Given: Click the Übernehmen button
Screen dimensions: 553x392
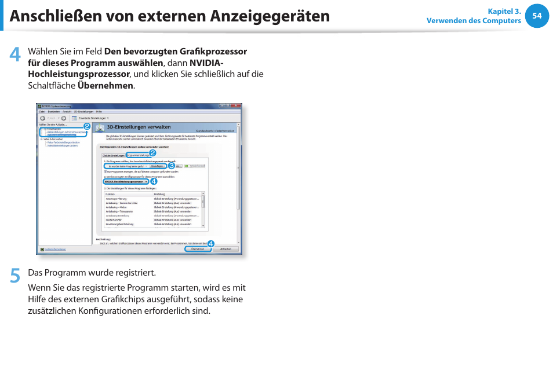Looking at the screenshot, I should click(198, 249).
